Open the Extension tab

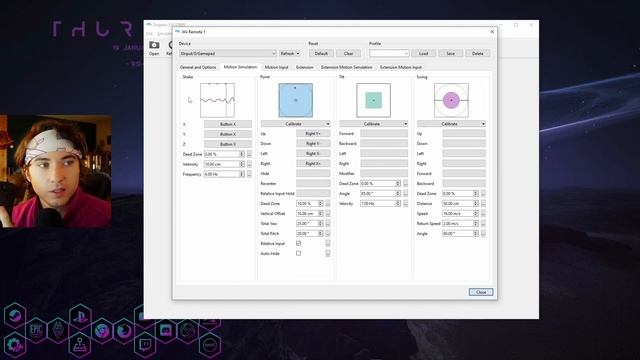tap(304, 67)
